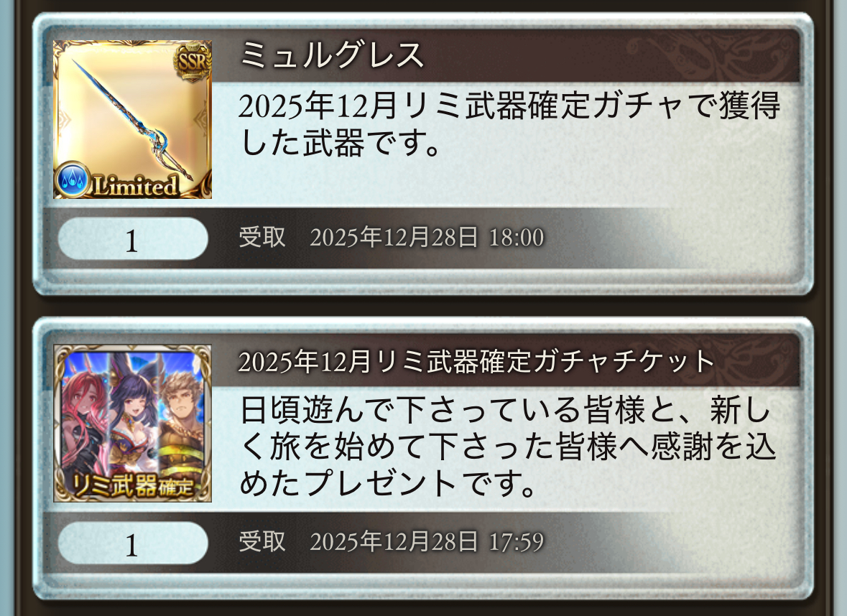The width and height of the screenshot is (847, 616).
Task: Tap the ミュルグレス weapon thumbnail
Action: (132, 119)
